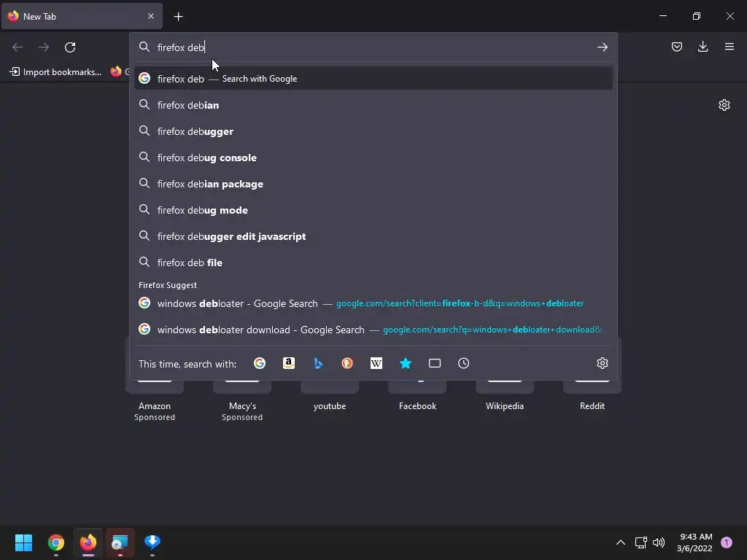Select the New Tab tab
This screenshot has width=747, height=560.
[x=82, y=16]
